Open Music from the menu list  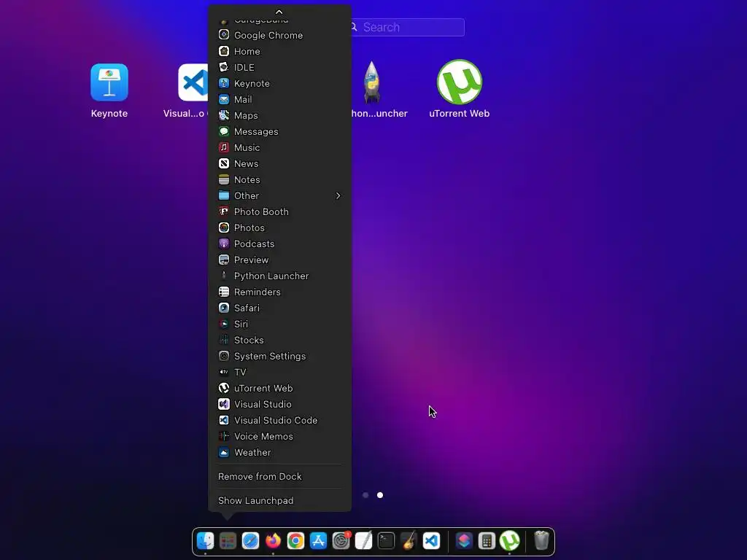click(x=279, y=147)
